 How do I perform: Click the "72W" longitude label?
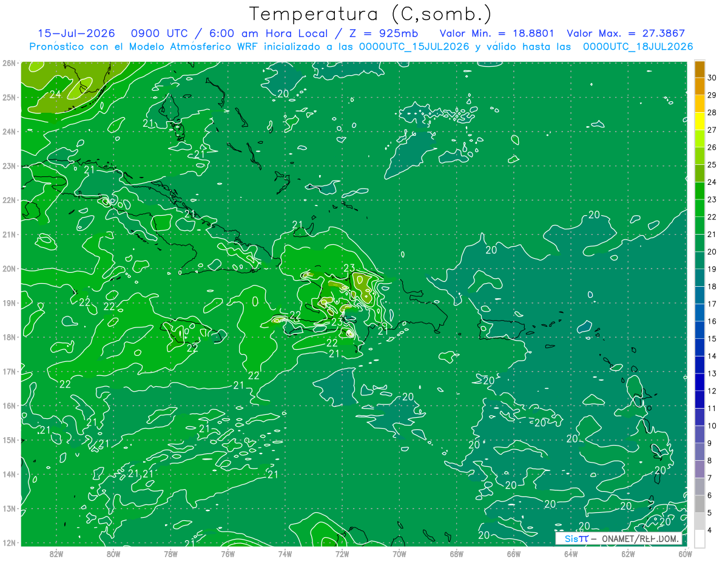(342, 553)
